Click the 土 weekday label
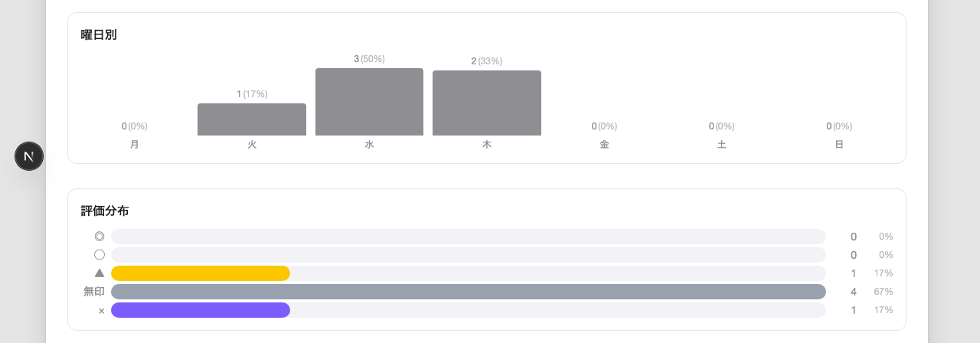 (x=722, y=144)
